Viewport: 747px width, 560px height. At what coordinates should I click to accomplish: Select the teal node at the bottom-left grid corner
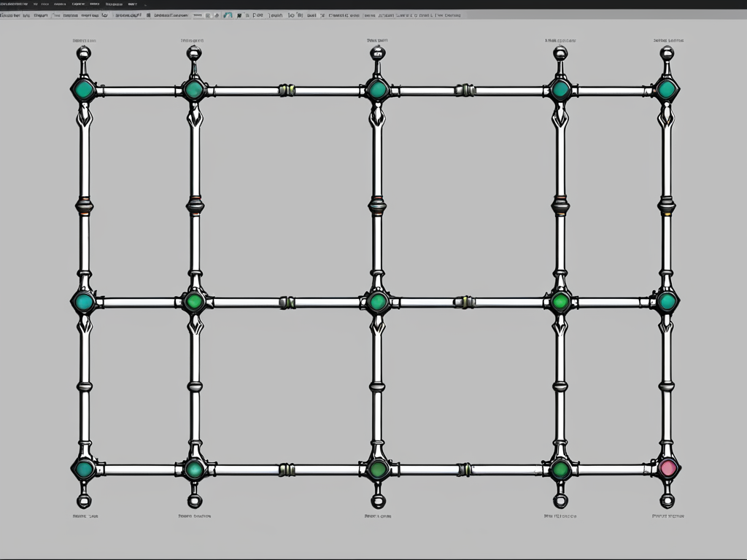(x=84, y=469)
